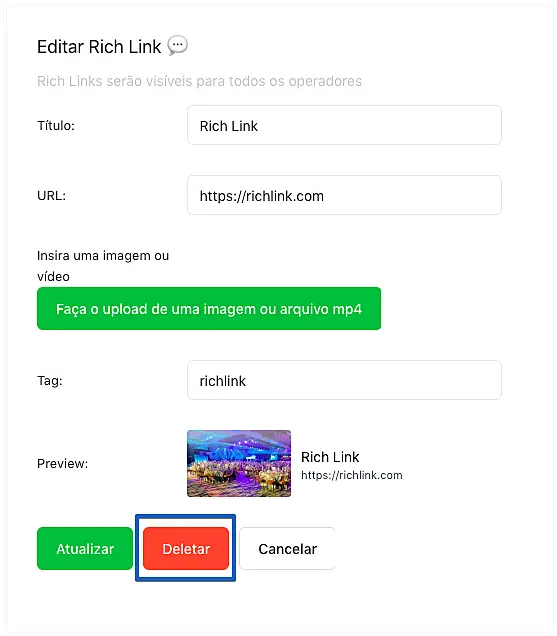
Task: Click the Atualizar button
Action: (85, 548)
